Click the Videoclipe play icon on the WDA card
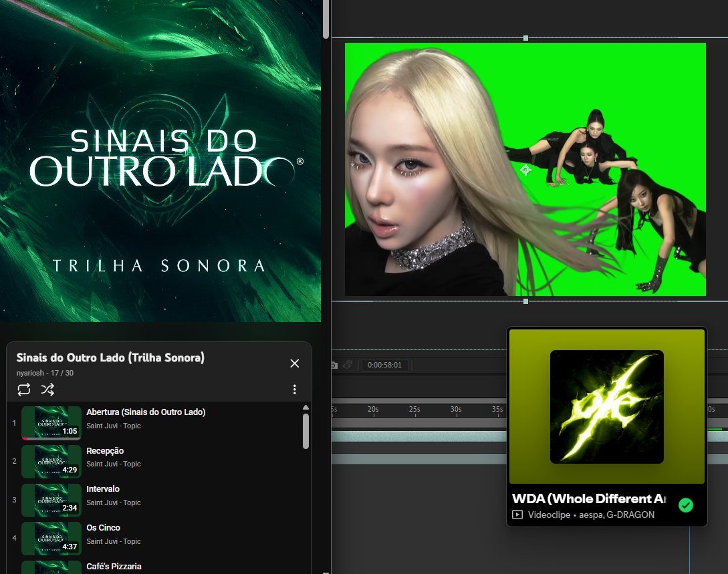The image size is (728, 574). (x=517, y=515)
